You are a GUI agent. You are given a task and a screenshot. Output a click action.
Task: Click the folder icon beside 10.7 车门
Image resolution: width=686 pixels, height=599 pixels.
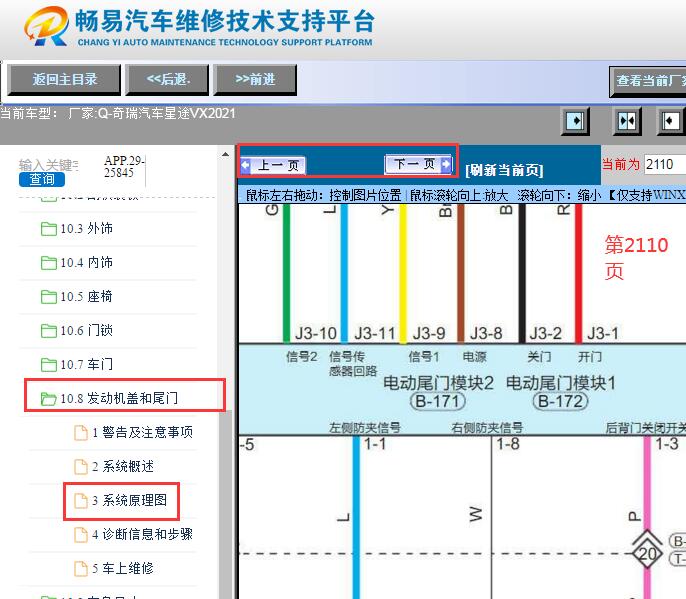point(49,365)
